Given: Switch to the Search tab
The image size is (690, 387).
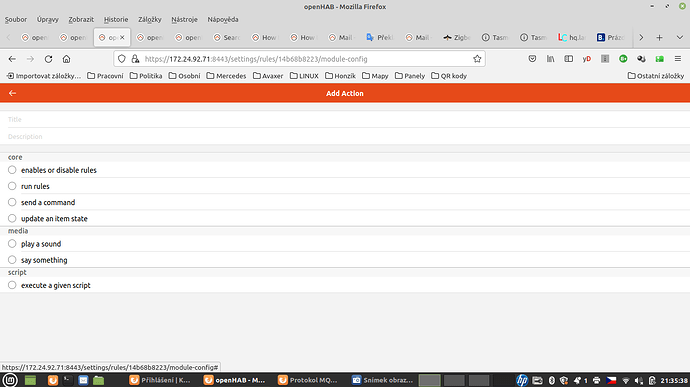Looking at the screenshot, I should (x=227, y=38).
